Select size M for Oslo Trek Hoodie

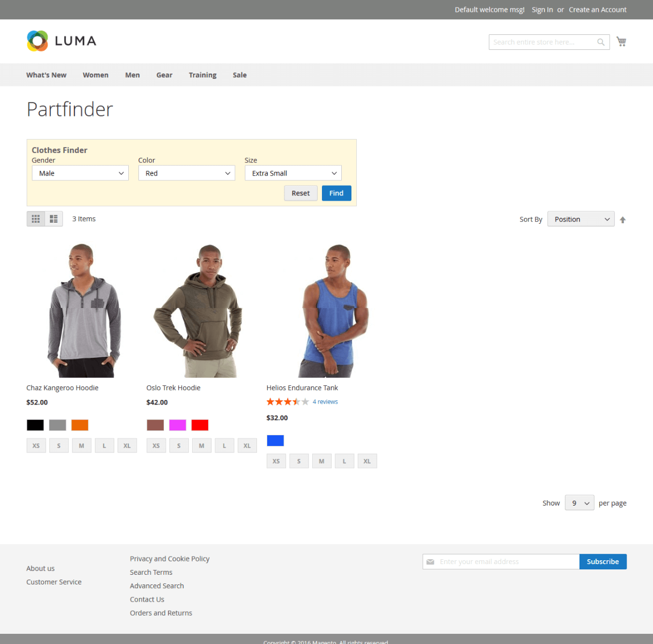coord(202,446)
